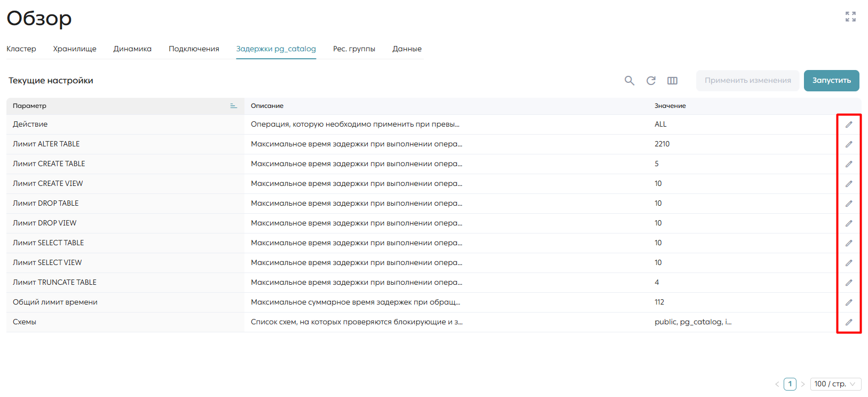
Task: Open the column settings icon
Action: 672,81
